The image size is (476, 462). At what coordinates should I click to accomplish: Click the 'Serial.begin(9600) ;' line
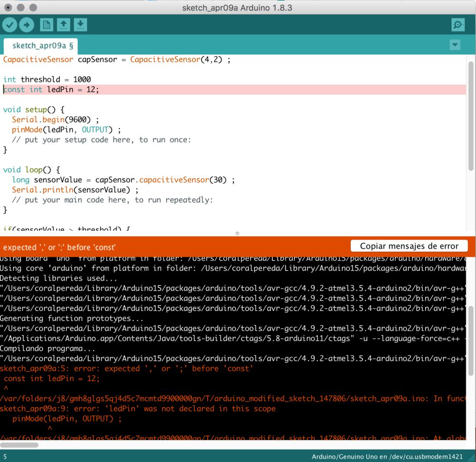[56, 120]
